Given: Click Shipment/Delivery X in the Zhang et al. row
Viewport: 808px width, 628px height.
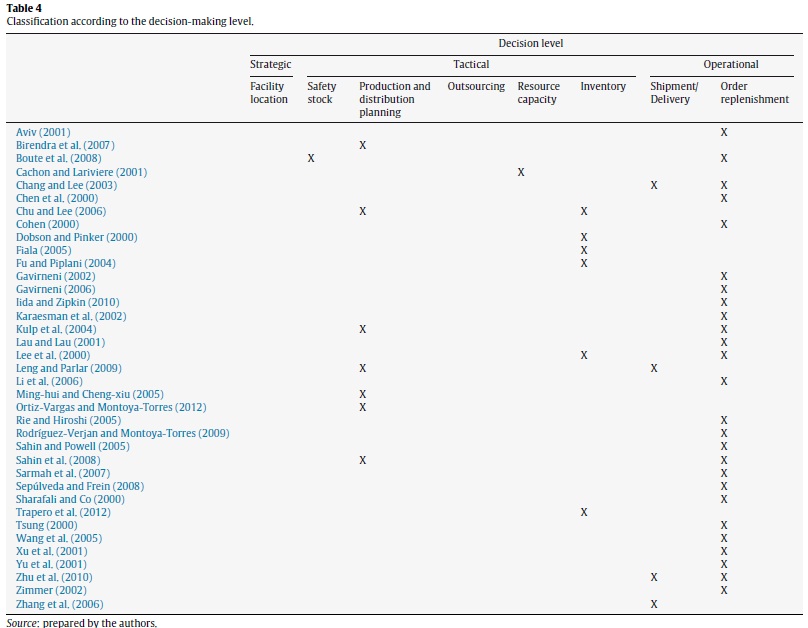Looking at the screenshot, I should [654, 604].
